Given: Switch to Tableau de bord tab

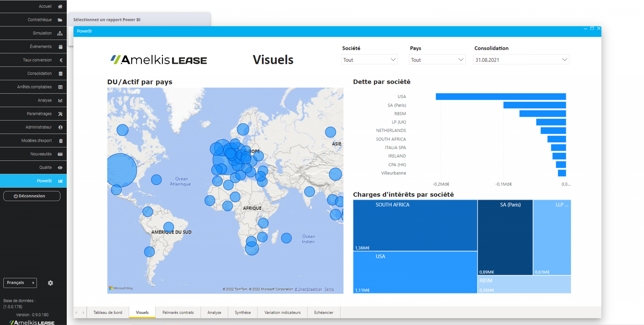Looking at the screenshot, I should [x=108, y=312].
